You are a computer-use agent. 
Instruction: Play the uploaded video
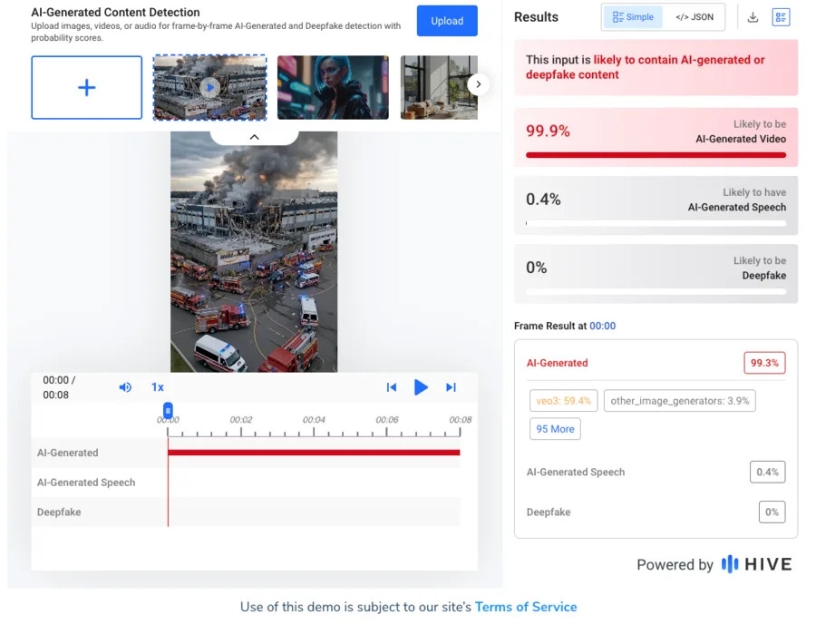point(421,387)
